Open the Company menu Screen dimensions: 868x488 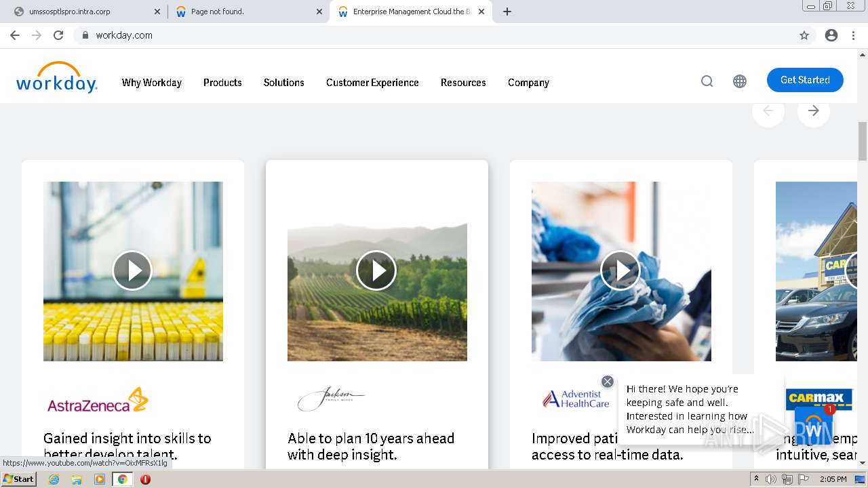coord(528,83)
